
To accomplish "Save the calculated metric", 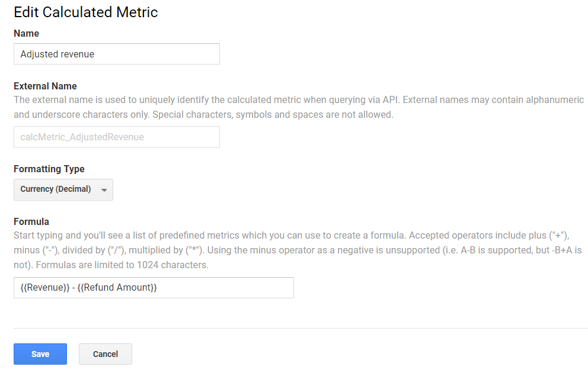I will pos(40,354).
